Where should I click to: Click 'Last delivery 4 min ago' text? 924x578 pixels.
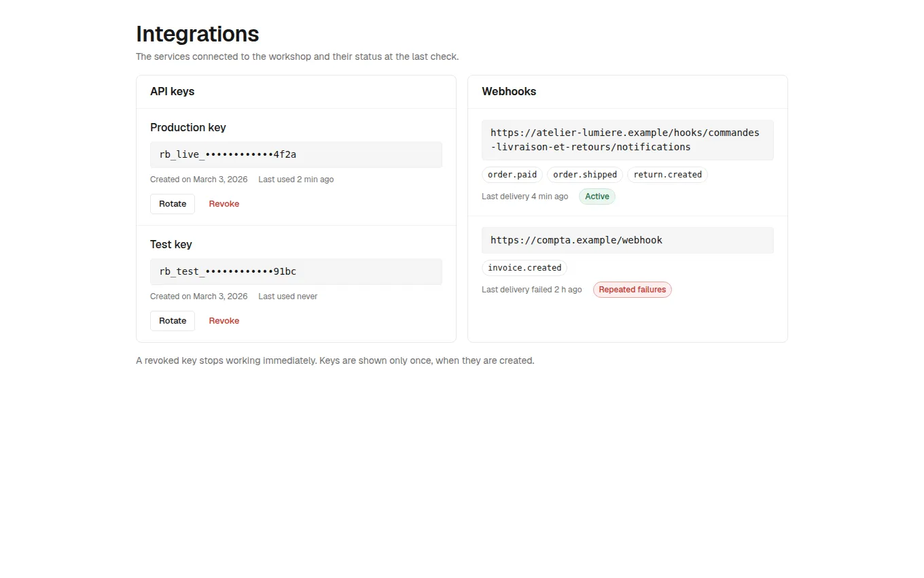point(525,197)
